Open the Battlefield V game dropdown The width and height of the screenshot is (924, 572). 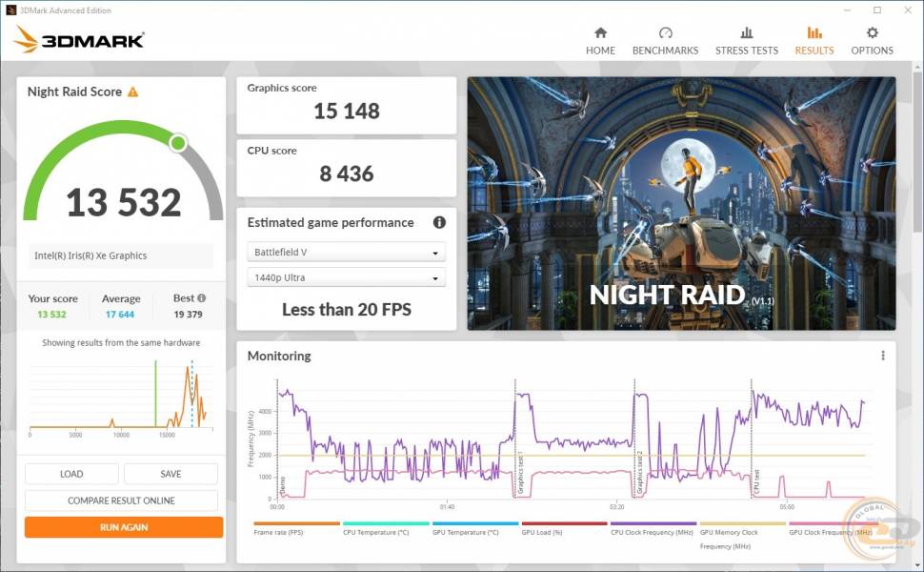tap(347, 252)
